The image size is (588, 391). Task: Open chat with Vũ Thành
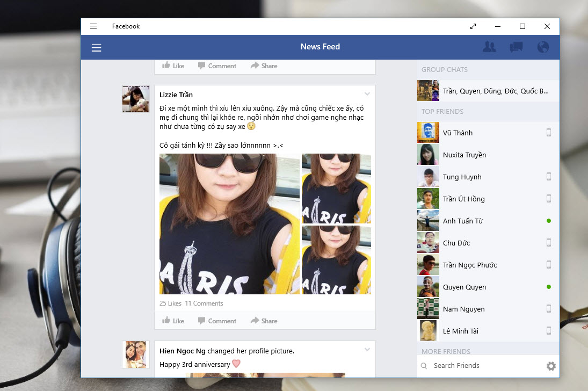click(x=458, y=133)
